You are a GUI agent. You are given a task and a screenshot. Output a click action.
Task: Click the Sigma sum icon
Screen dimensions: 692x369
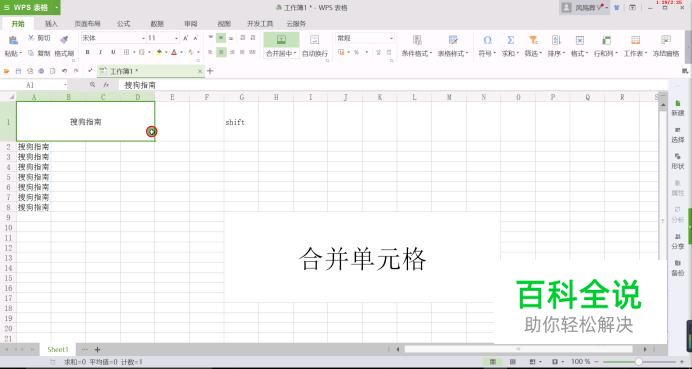click(511, 40)
